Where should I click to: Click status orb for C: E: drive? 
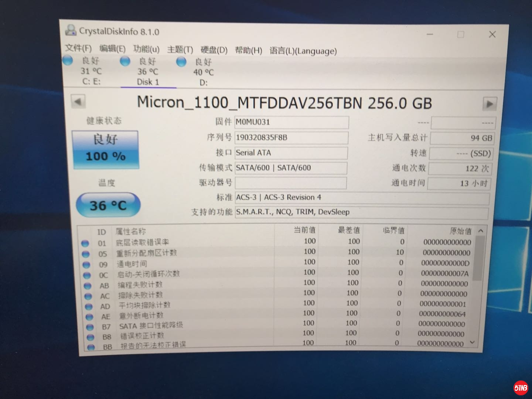pyautogui.click(x=68, y=60)
